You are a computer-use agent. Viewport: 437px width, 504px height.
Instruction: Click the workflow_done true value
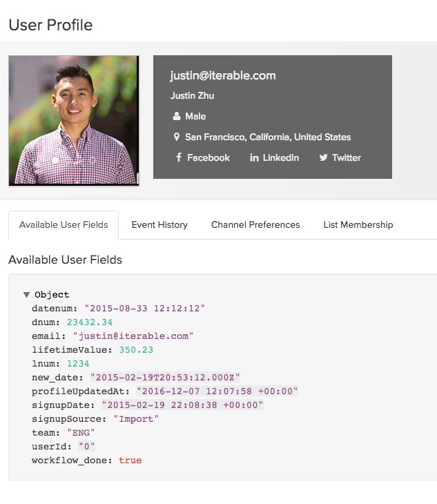[x=130, y=461]
